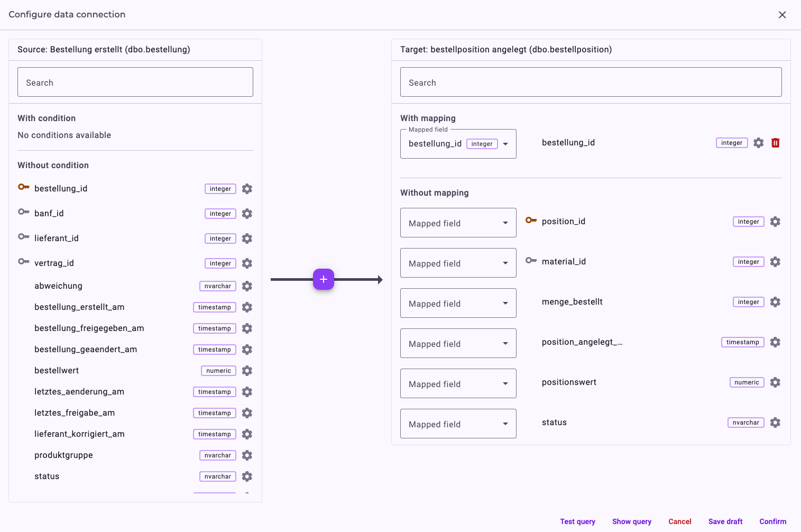
Task: Open settings gear for source bestellung_id
Action: pos(247,189)
